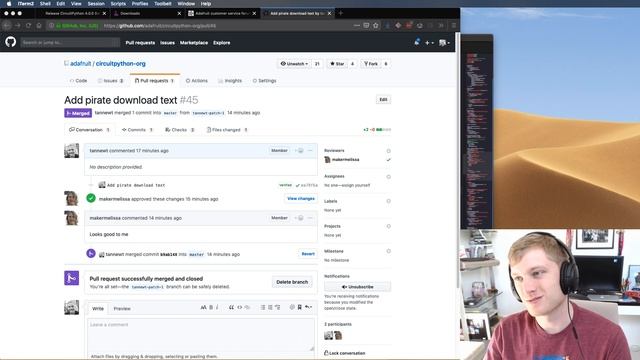Add reaction to makermelissa's comment

(x=300, y=218)
